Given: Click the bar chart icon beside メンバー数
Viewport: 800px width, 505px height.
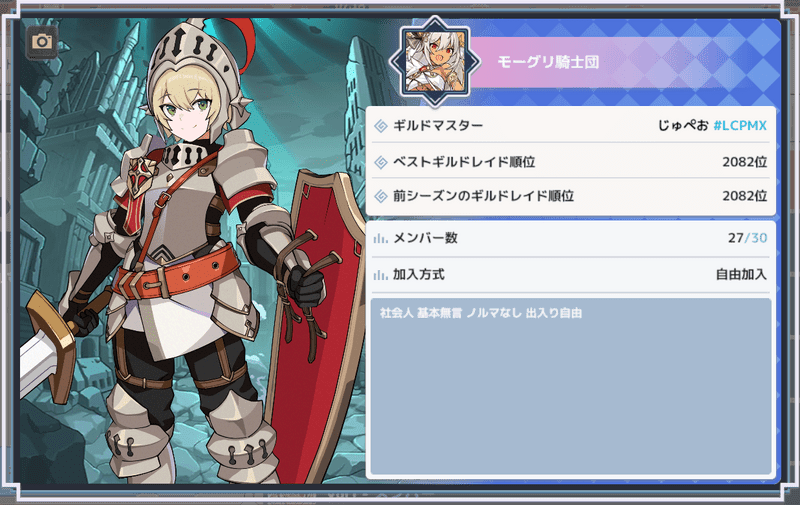Looking at the screenshot, I should tap(381, 238).
